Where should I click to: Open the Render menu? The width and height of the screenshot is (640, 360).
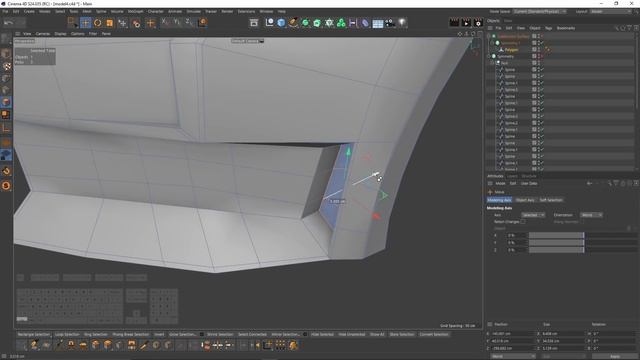[x=227, y=11]
